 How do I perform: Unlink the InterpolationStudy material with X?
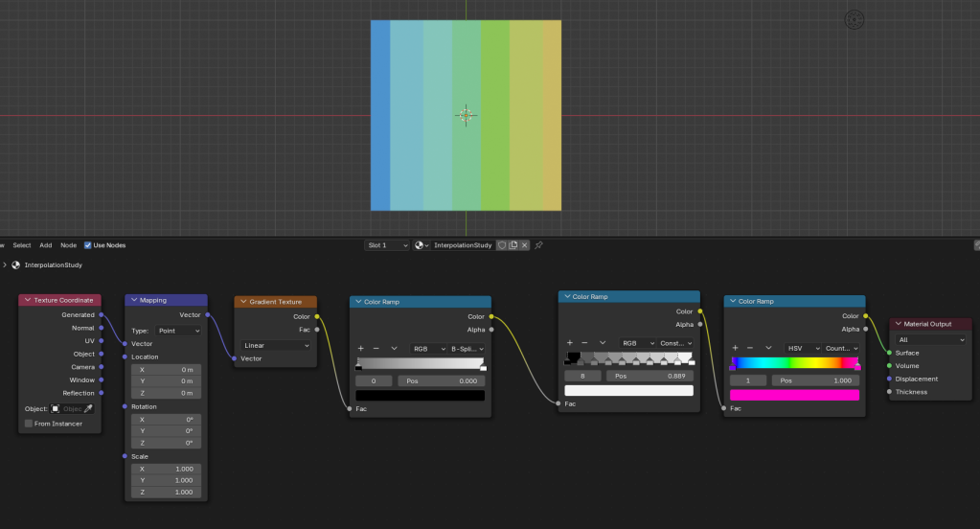pyautogui.click(x=526, y=245)
